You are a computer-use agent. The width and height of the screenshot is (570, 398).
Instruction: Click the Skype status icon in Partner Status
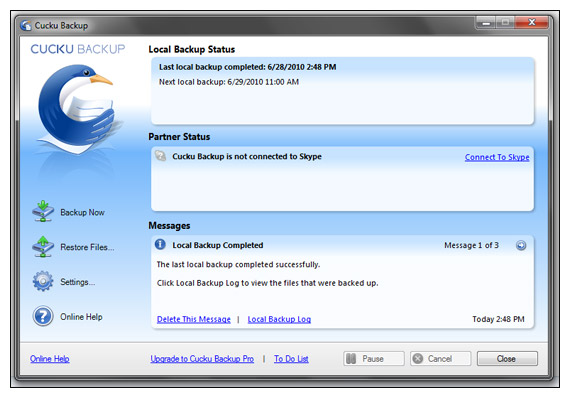160,156
